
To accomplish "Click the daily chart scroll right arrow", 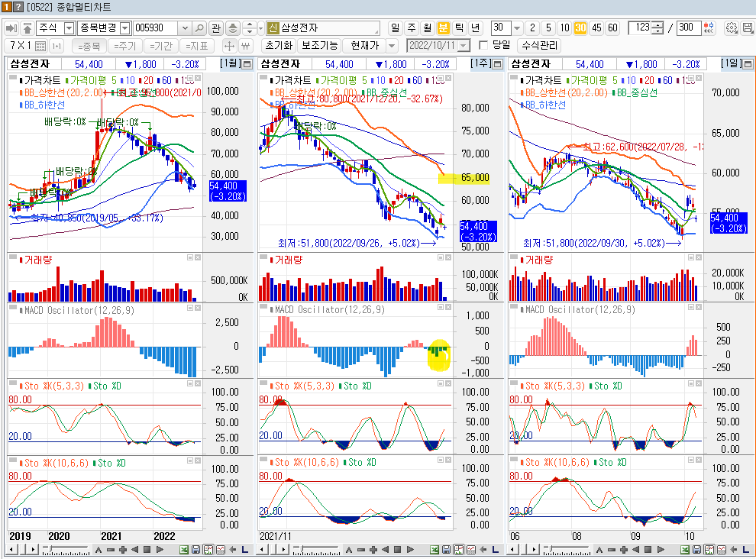I will [534, 550].
